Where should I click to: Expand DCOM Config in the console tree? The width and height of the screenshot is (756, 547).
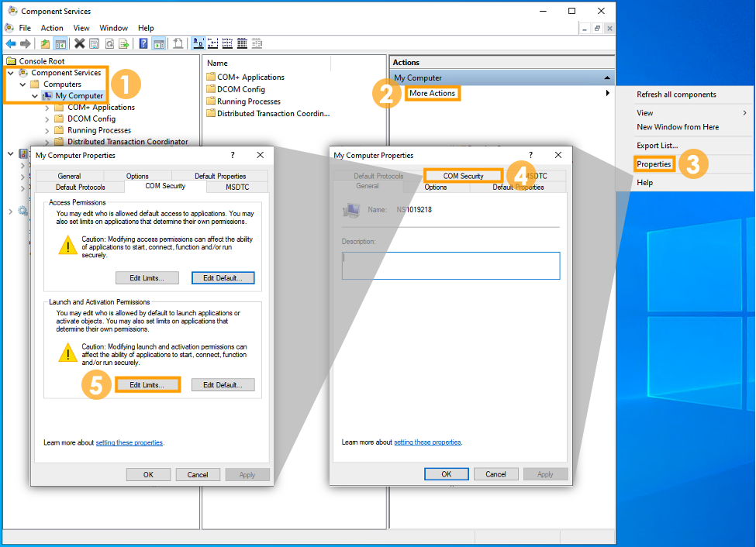pos(47,119)
